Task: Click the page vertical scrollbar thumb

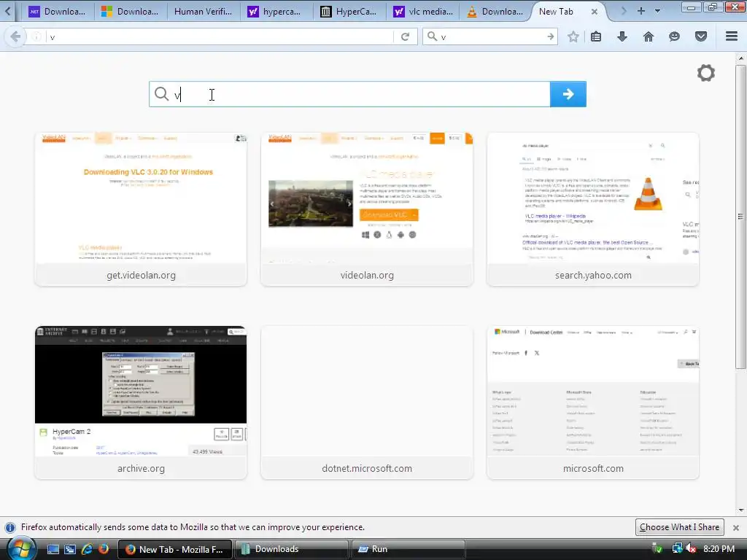Action: (x=740, y=217)
